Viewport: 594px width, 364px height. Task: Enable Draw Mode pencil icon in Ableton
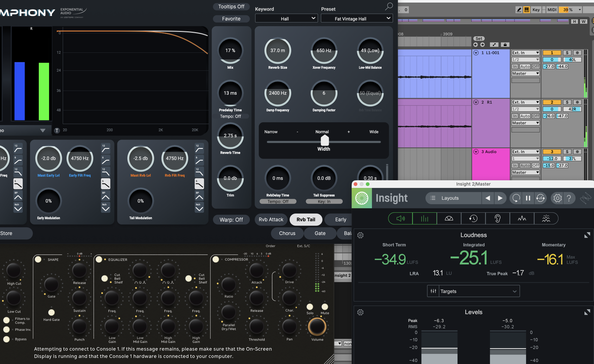[519, 10]
